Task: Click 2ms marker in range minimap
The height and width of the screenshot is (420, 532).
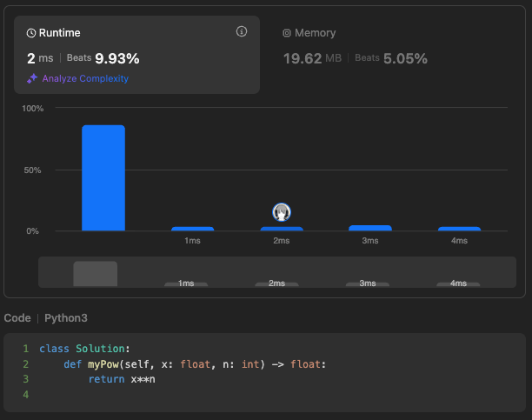Action: (x=276, y=283)
